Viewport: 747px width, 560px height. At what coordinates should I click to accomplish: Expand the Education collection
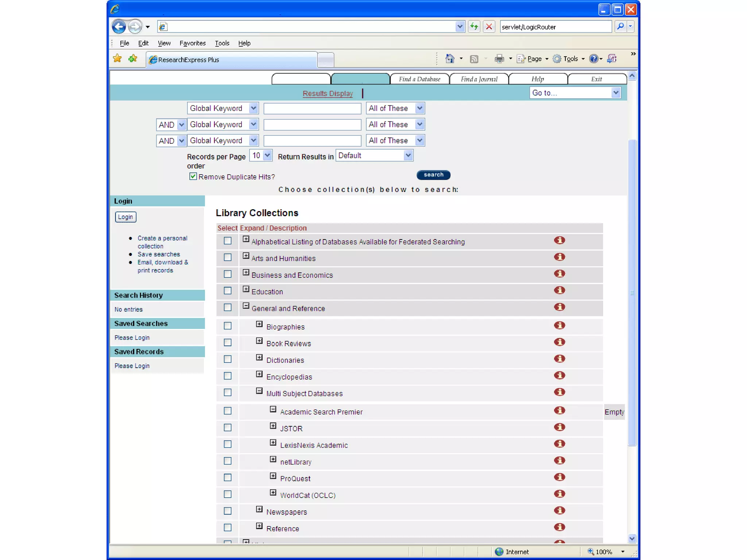pyautogui.click(x=246, y=289)
